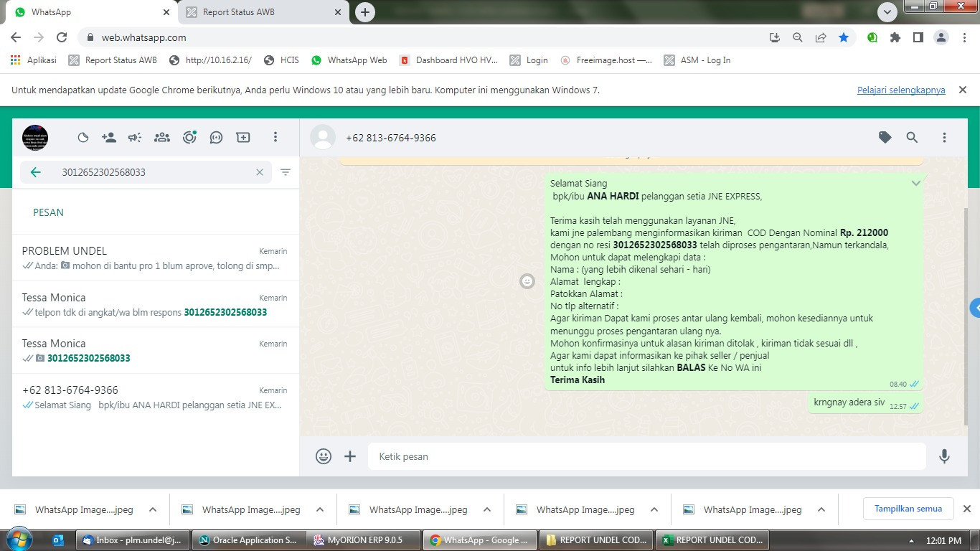Switch to the Excel REPORT UNDEL COD taskbar window
Image resolution: width=980 pixels, height=551 pixels.
712,540
